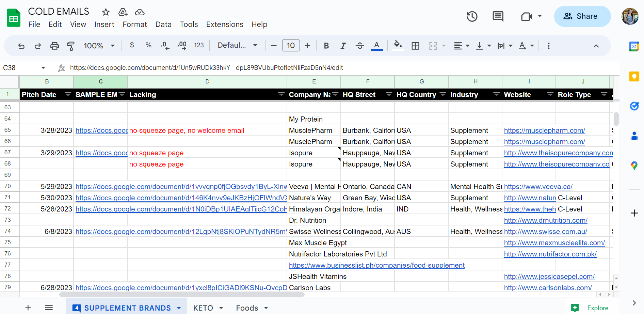Click the Share button
Screen dimensions: 644x314
582,16
